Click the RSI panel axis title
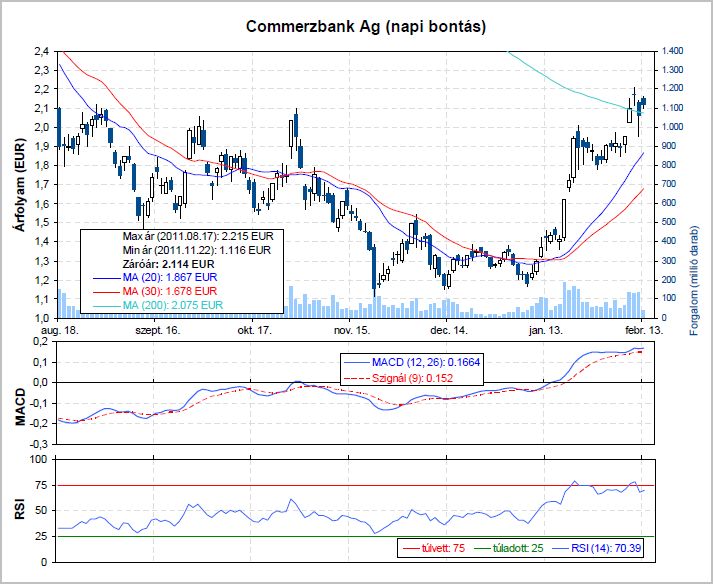The height and width of the screenshot is (584, 713). coord(20,510)
